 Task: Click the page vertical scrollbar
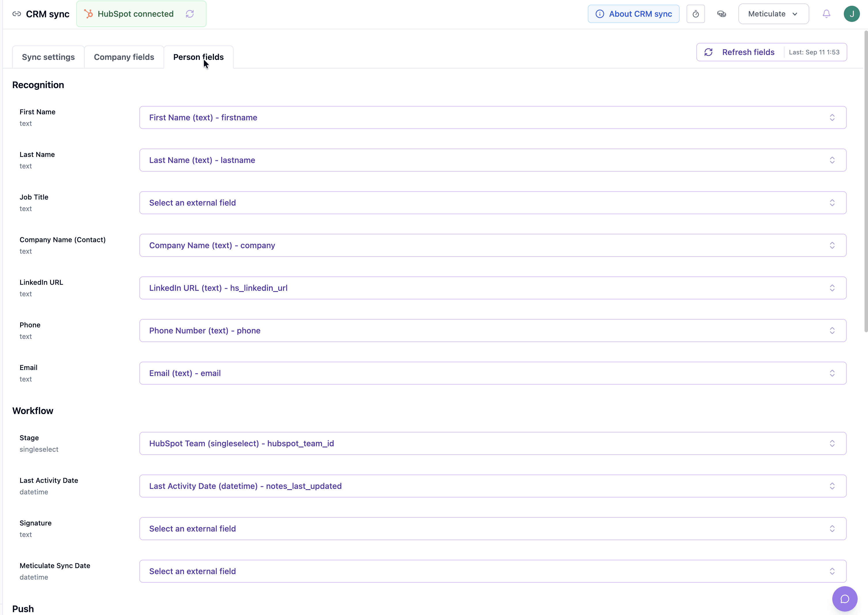pos(866,182)
